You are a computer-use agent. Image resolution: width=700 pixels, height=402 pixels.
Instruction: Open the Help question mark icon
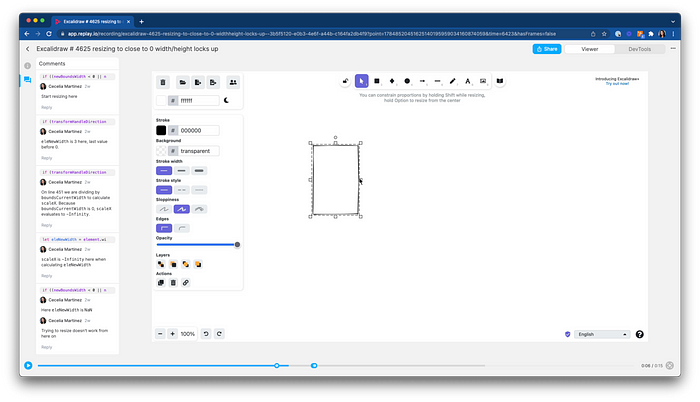click(x=640, y=334)
